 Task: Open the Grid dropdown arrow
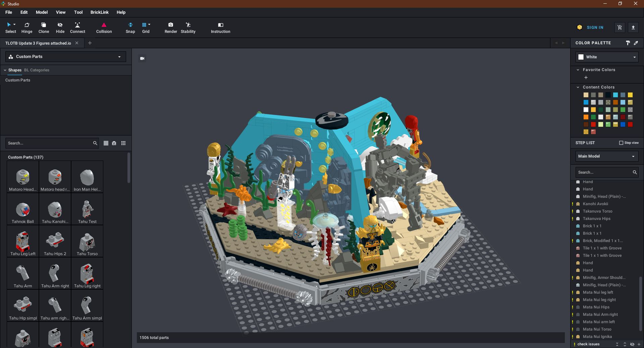click(x=149, y=25)
